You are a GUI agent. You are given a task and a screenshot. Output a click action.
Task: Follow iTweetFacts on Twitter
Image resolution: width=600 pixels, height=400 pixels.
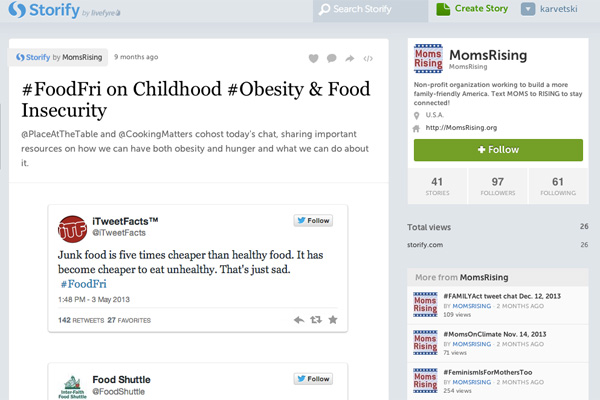[x=313, y=220]
